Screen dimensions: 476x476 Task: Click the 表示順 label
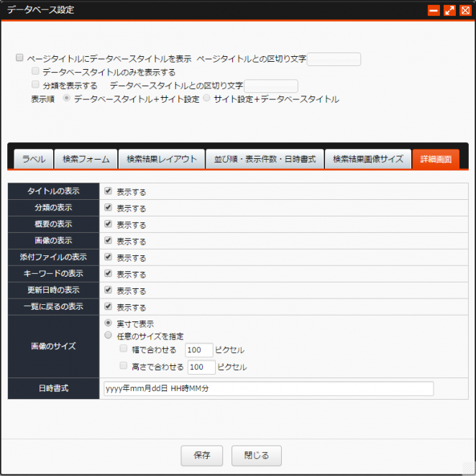pos(43,99)
